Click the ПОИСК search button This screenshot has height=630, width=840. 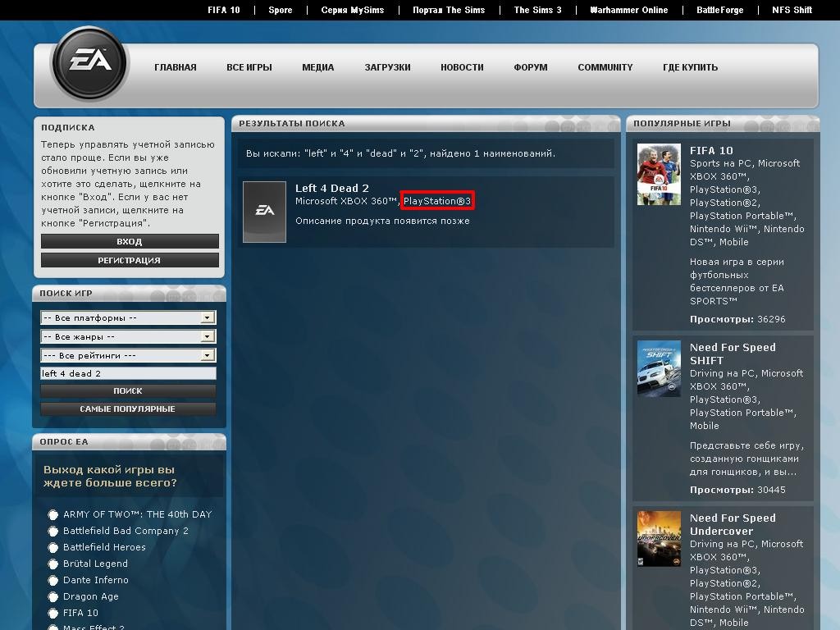coord(128,391)
